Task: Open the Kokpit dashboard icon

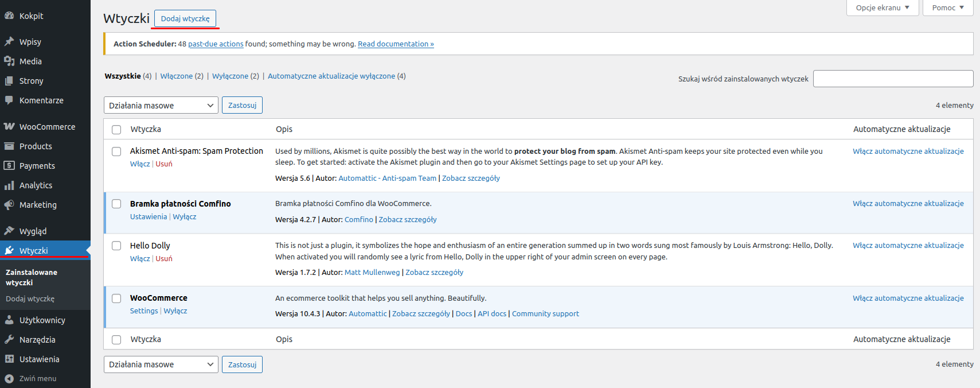Action: pyautogui.click(x=9, y=16)
